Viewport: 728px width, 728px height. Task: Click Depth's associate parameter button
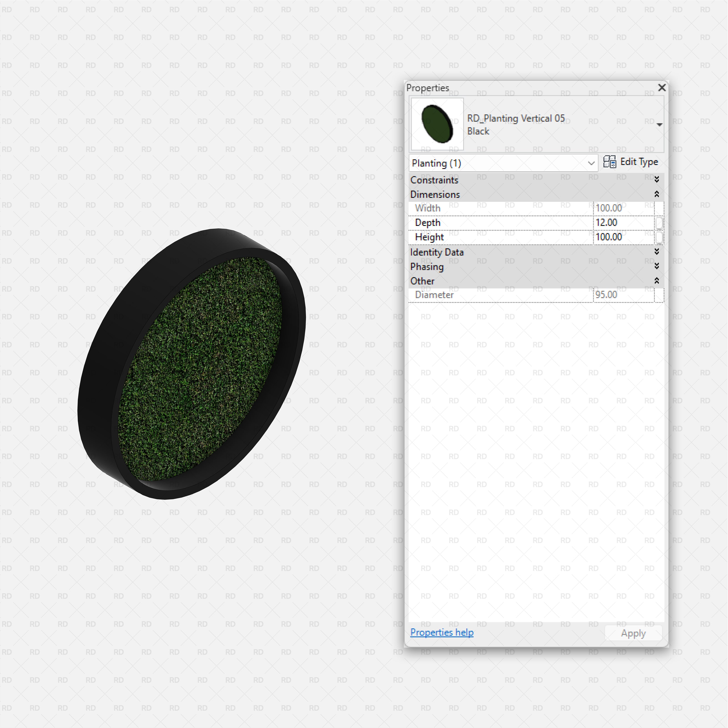(x=659, y=223)
